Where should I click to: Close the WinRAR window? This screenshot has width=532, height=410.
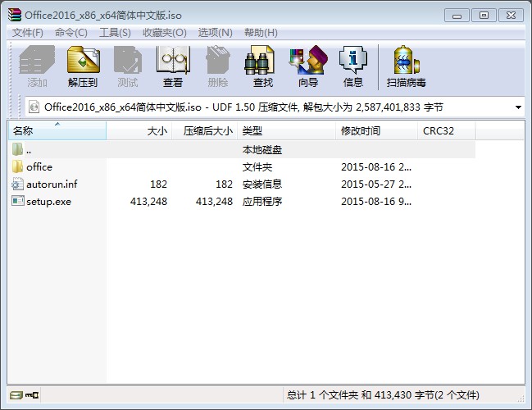pos(511,16)
